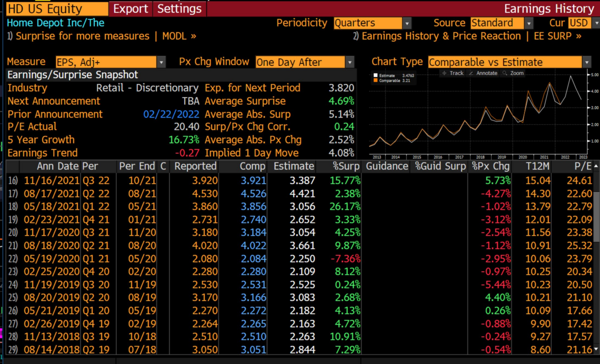Click the prior announcement date 02/22/2022

pos(171,114)
